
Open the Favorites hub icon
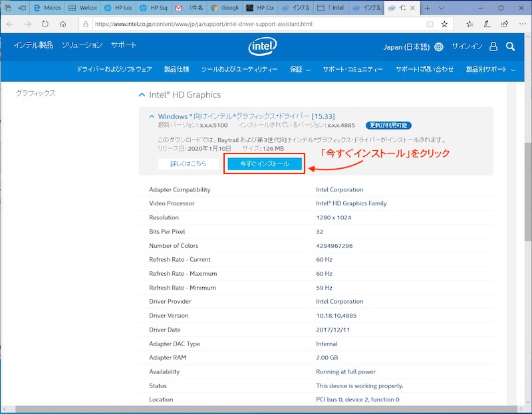(469, 24)
